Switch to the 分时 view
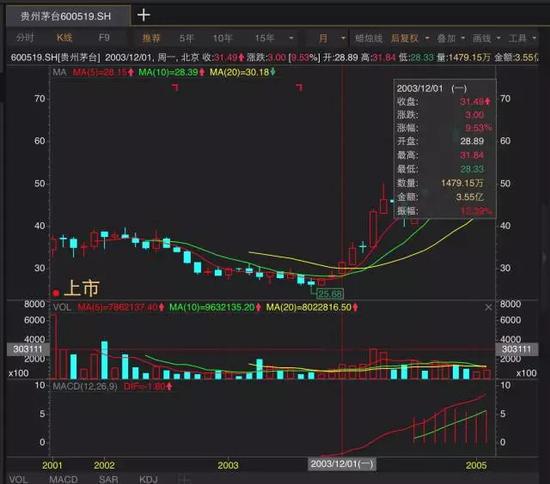550x484 pixels. pos(25,38)
